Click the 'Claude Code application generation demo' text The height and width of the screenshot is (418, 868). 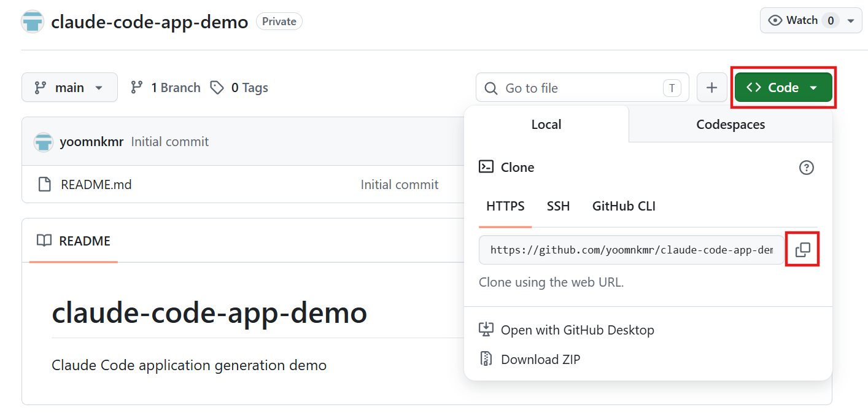[189, 365]
